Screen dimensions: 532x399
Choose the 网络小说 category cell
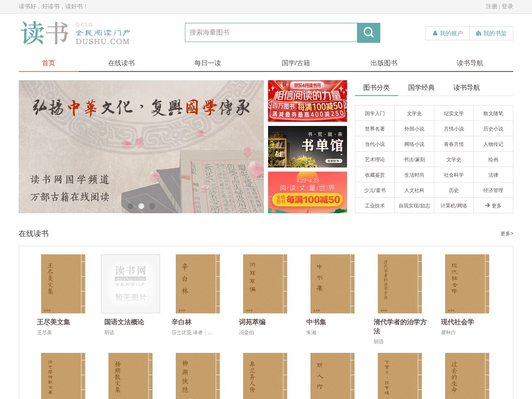point(414,144)
